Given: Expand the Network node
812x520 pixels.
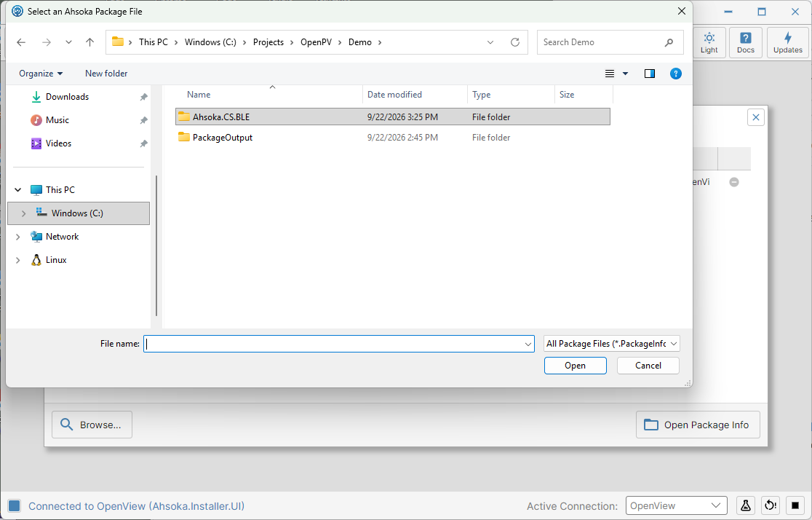Looking at the screenshot, I should 18,237.
